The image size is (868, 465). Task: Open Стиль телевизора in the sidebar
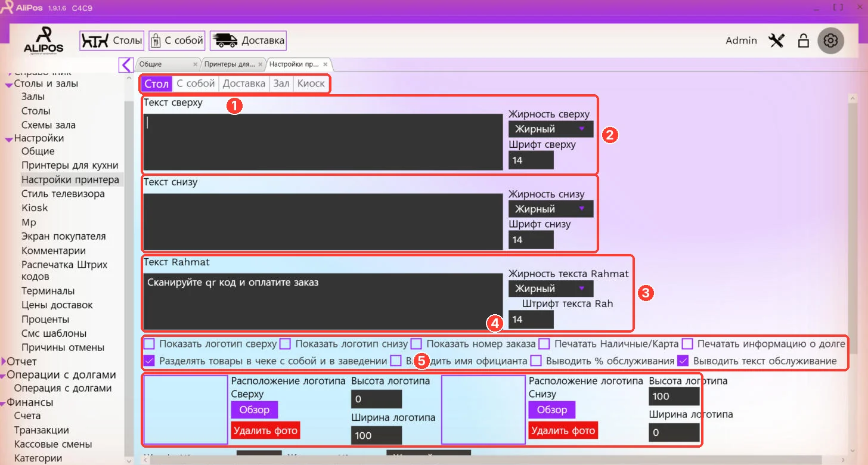[63, 194]
